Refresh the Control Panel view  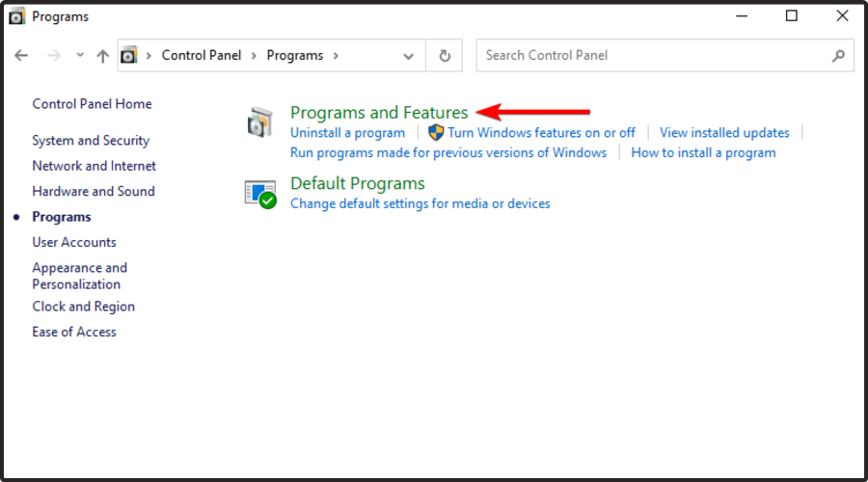445,55
